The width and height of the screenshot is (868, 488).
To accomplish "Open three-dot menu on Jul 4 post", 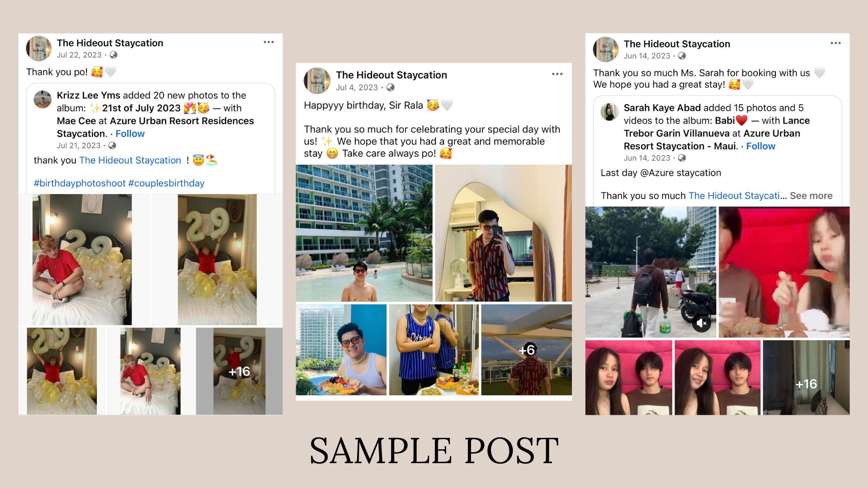I will pyautogui.click(x=557, y=74).
